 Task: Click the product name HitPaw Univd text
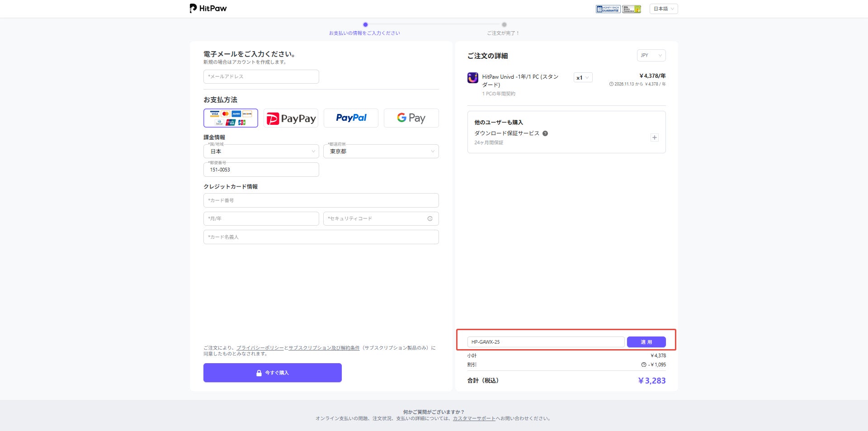(x=520, y=81)
